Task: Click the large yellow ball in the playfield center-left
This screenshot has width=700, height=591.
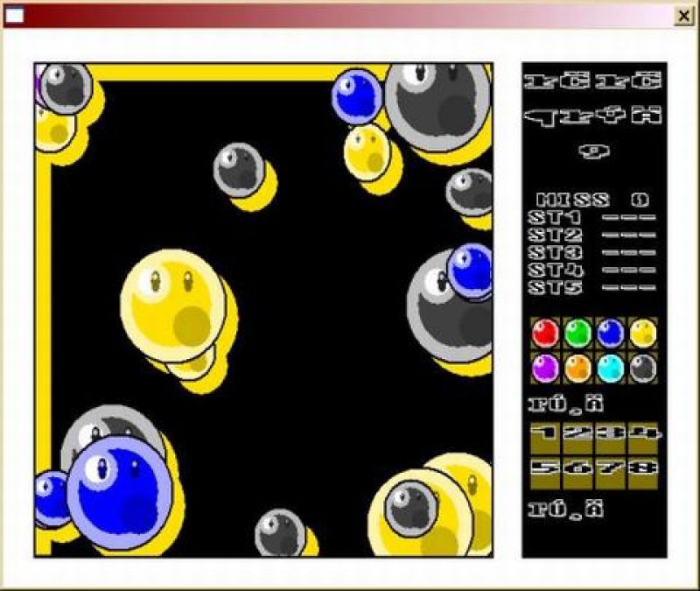Action: tap(173, 298)
